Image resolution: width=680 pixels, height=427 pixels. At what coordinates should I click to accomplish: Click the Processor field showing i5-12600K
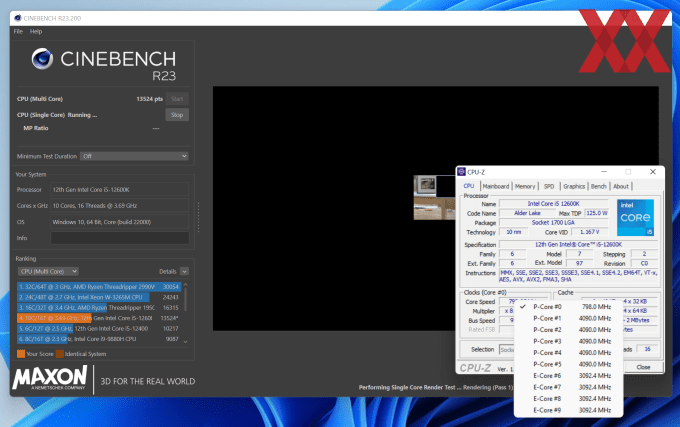pyautogui.click(x=120, y=189)
